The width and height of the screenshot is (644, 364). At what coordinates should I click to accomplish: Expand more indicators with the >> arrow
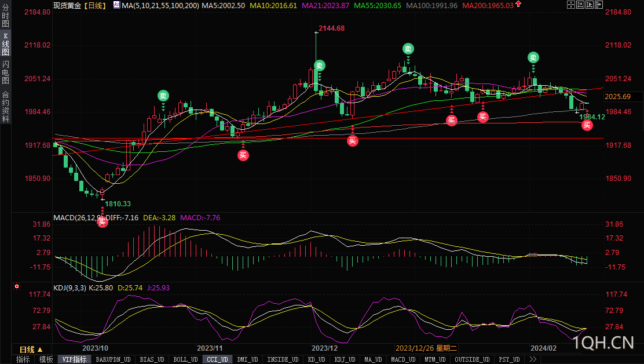(533, 359)
